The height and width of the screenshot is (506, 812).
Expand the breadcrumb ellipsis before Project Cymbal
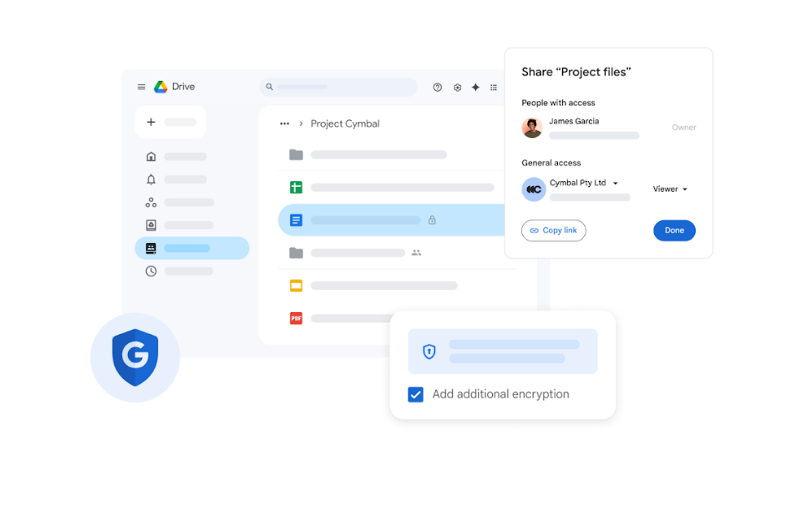click(284, 124)
